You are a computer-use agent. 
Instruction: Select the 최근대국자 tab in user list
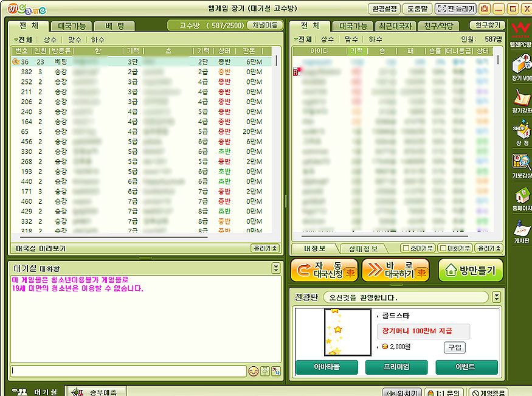(x=395, y=26)
